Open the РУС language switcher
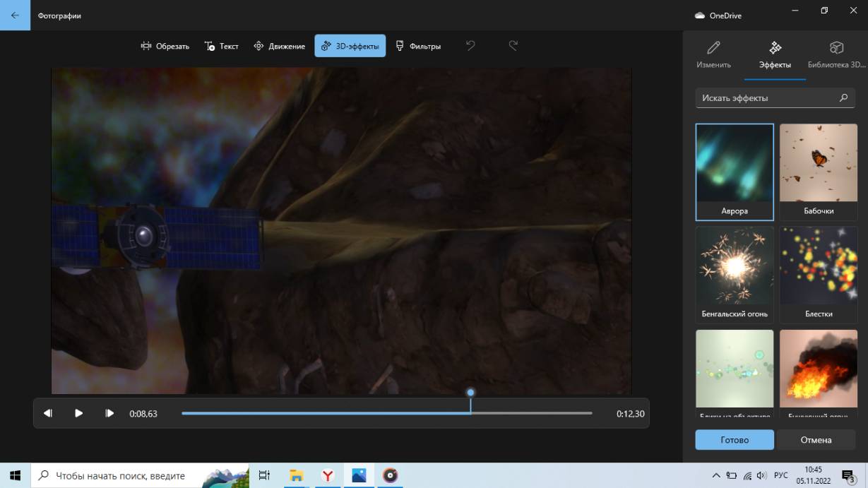 click(x=781, y=475)
